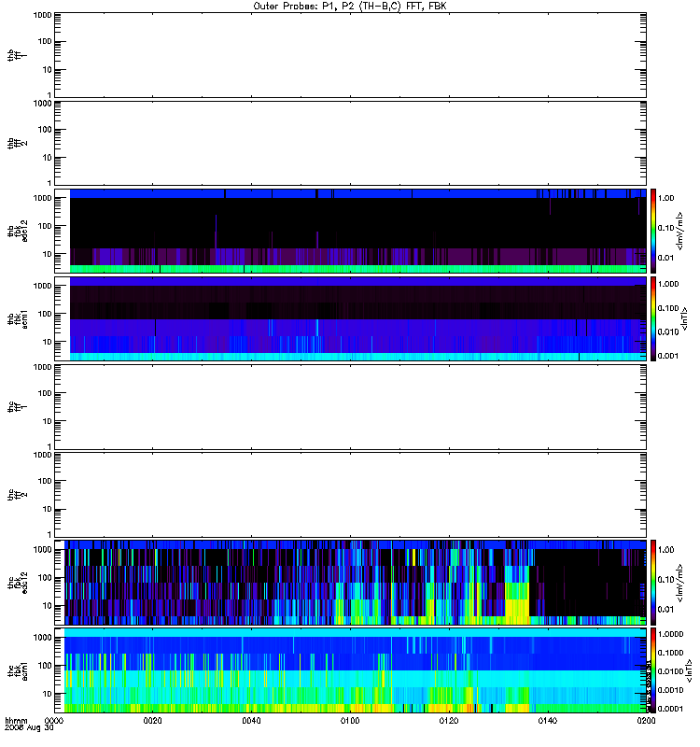This screenshot has width=700, height=747.
Task: Click the "1" y-axis tick of thb fff 2 panel
Action: pos(49,183)
